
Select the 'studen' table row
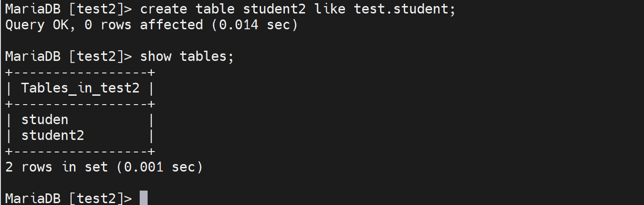click(45, 119)
